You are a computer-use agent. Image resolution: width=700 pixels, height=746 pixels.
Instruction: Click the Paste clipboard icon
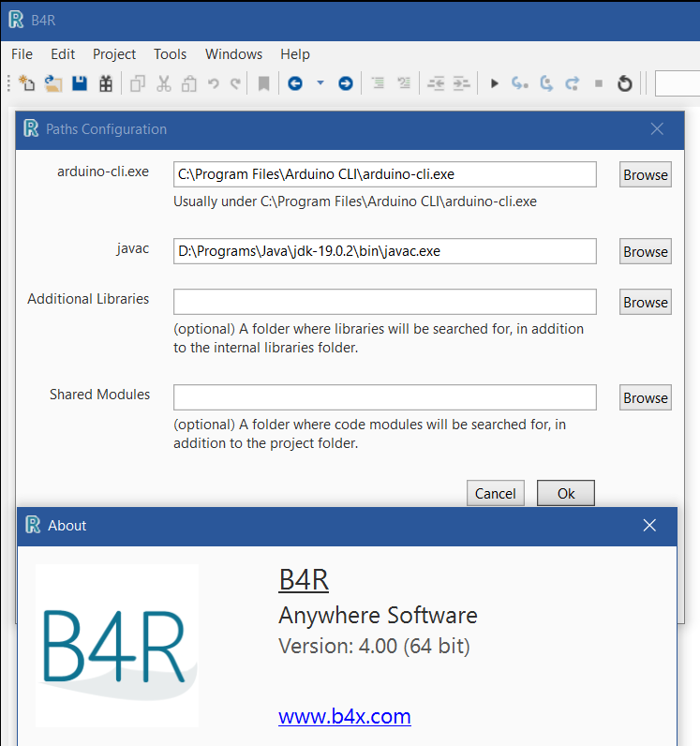click(189, 83)
